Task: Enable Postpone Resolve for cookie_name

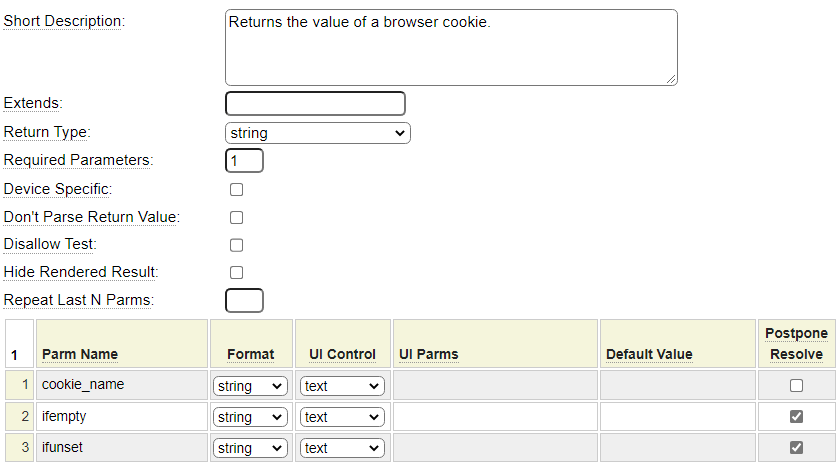Action: click(796, 385)
